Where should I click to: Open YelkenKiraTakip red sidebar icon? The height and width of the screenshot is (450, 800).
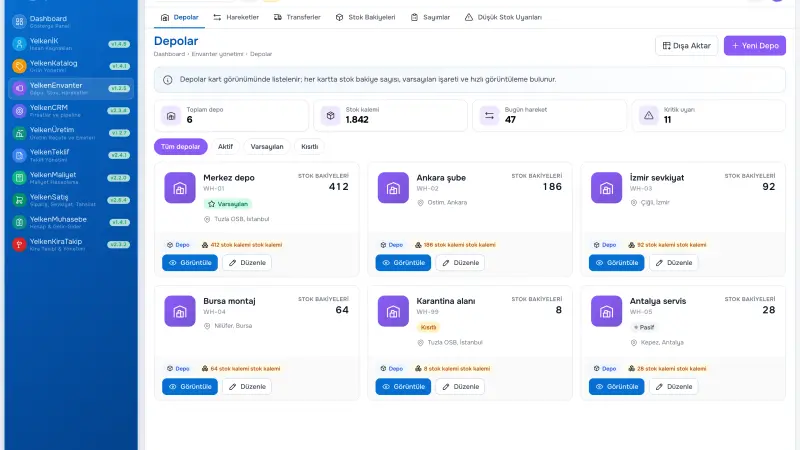19,244
